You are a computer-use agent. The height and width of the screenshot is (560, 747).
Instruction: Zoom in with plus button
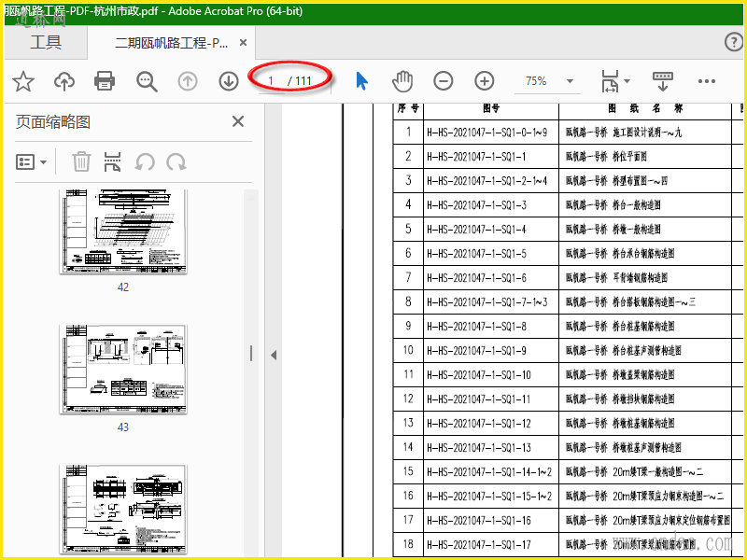pyautogui.click(x=484, y=81)
